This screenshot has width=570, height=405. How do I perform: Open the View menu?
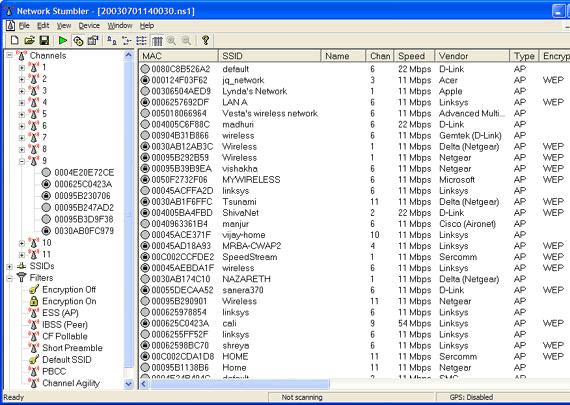[64, 26]
